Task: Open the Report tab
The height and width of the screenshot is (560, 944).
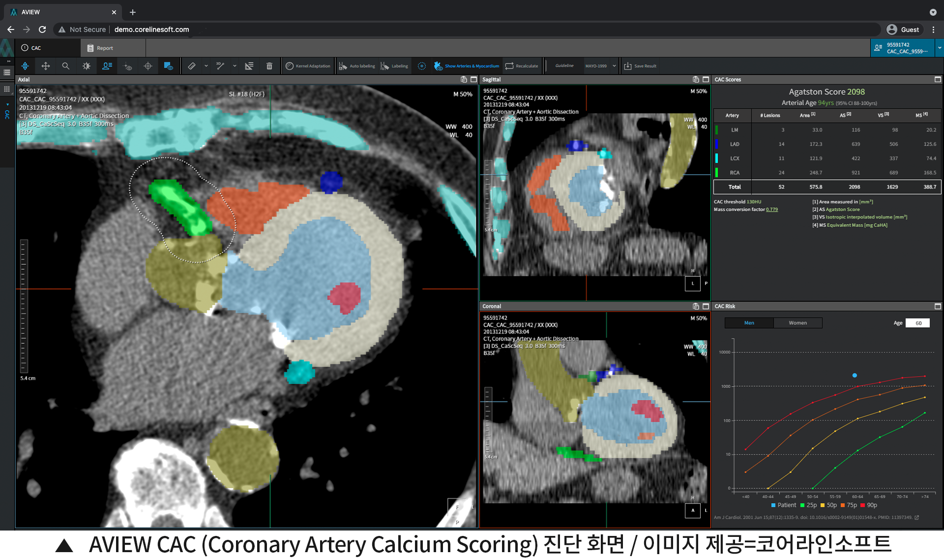Action: tap(113, 48)
